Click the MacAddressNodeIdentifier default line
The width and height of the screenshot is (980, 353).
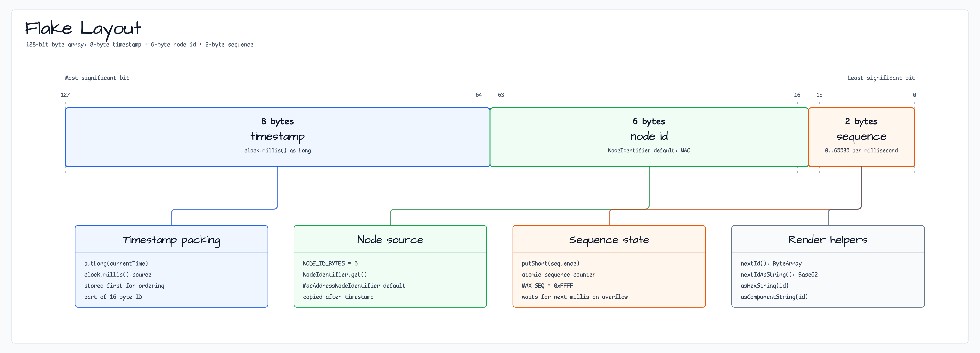(354, 286)
